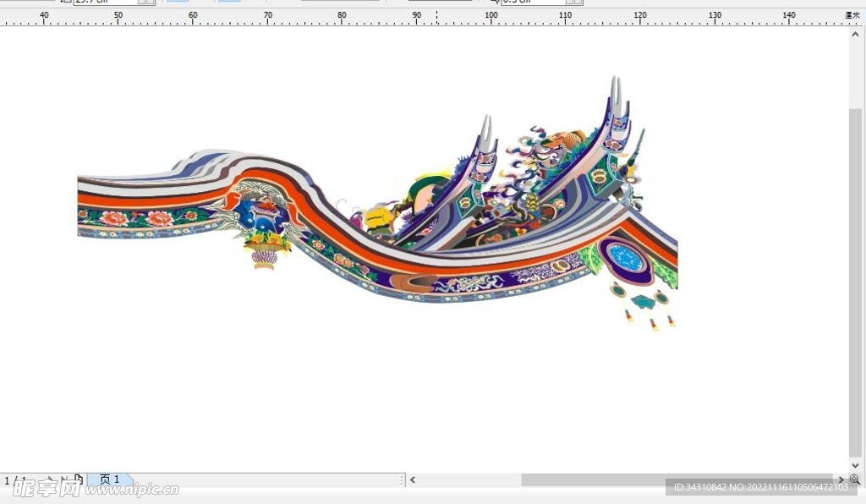Screen dimensions: 866x504
Task: Select the flower basket ornament under the ridge
Action: coord(265,252)
